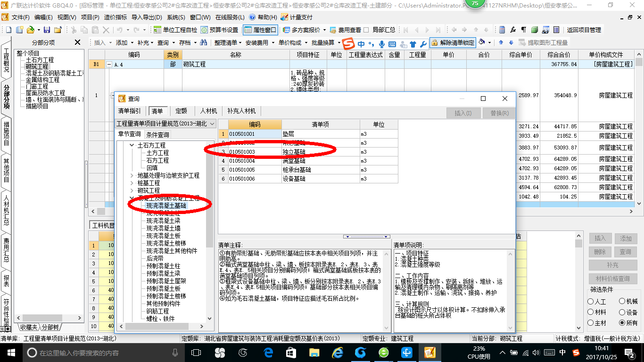The width and height of the screenshot is (644, 362).
Task: Select 现浇混凝土基础 tree item
Action: [x=166, y=206]
